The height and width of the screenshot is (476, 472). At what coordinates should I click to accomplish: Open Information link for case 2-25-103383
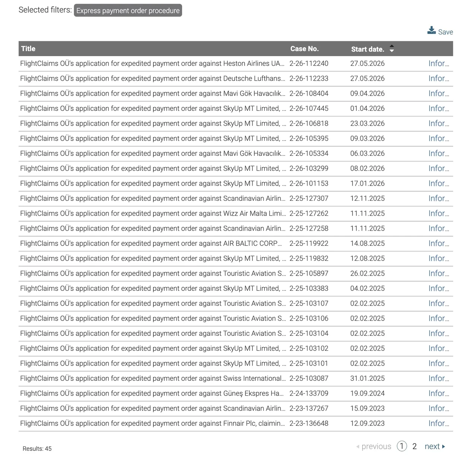438,289
